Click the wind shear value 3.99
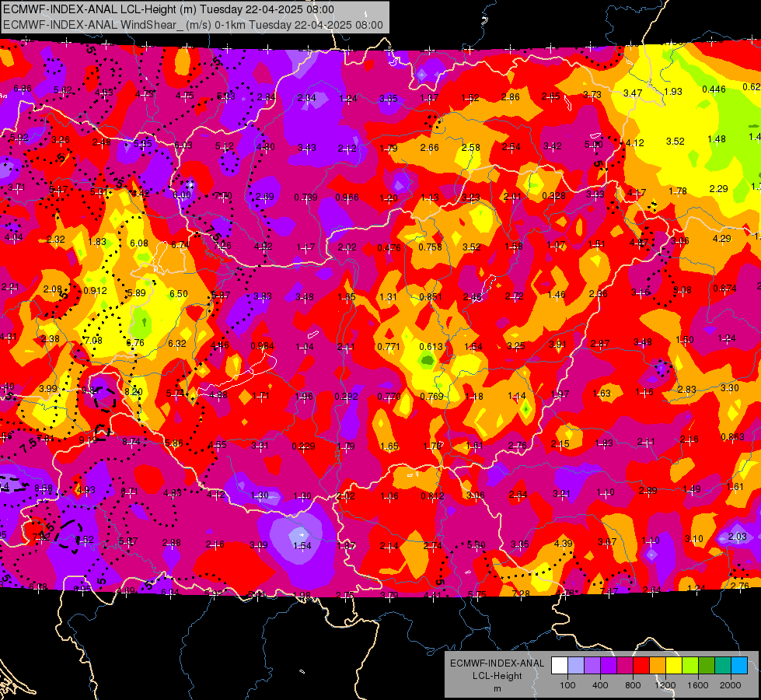This screenshot has width=761, height=700. click(48, 388)
